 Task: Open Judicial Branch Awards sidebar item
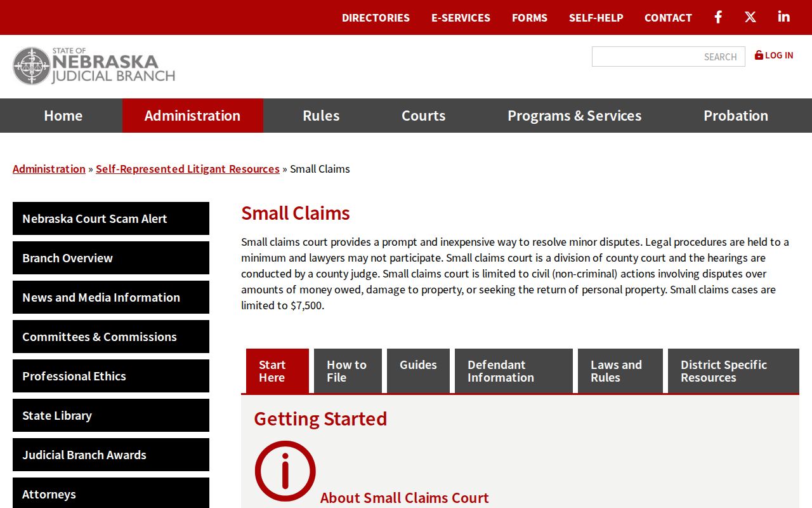(111, 455)
